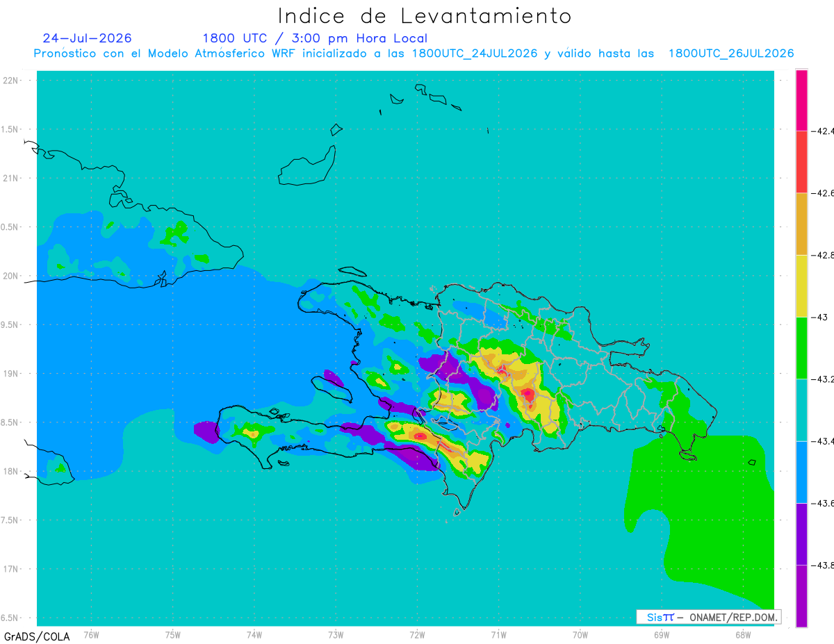
Task: Click the "72W" longitude label
Action: (417, 634)
